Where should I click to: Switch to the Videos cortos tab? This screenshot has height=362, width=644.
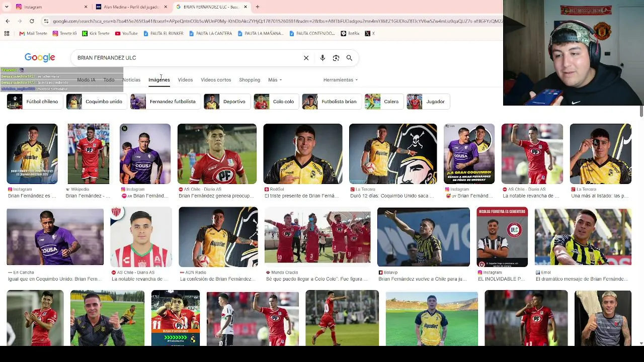[x=216, y=80]
